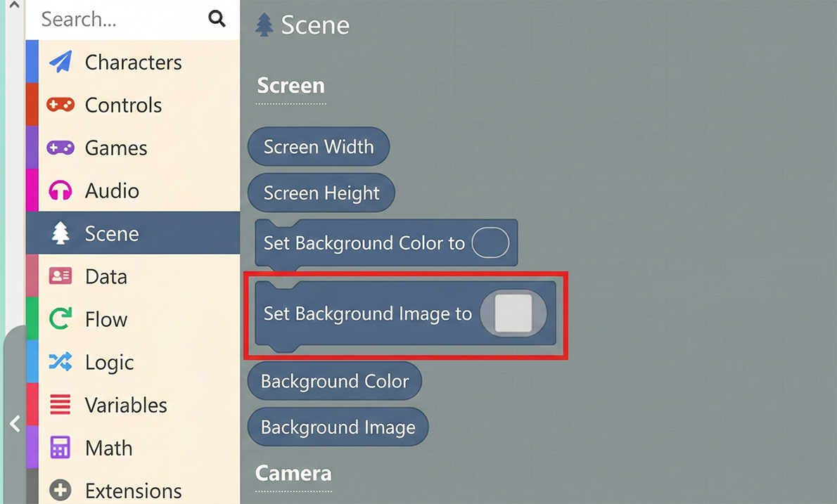Click in the Search input field
The width and height of the screenshot is (837, 504).
120,19
